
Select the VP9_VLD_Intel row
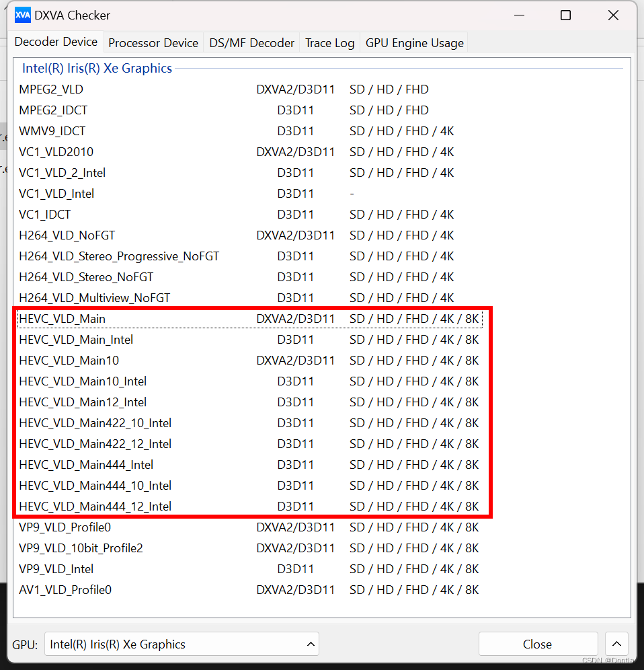tap(250, 569)
